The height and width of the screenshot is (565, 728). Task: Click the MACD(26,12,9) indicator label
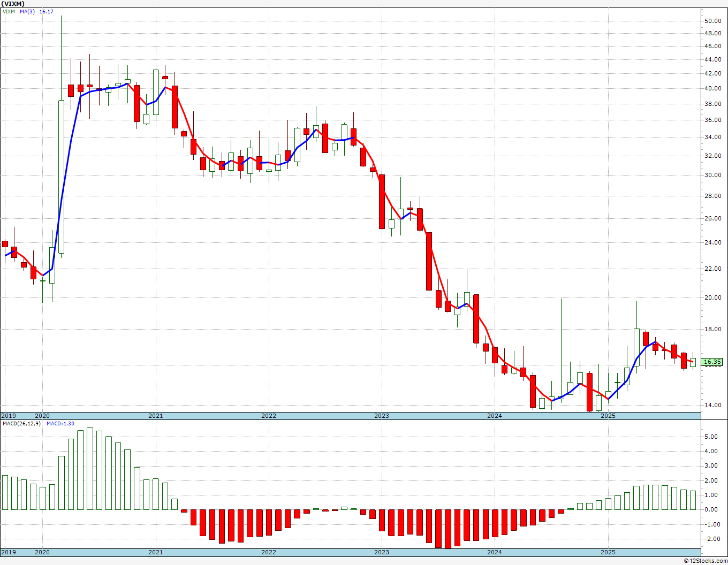point(21,424)
